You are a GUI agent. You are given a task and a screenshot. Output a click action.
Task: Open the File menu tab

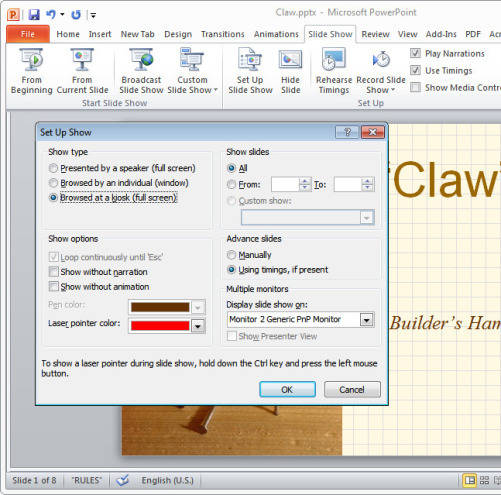pyautogui.click(x=28, y=34)
